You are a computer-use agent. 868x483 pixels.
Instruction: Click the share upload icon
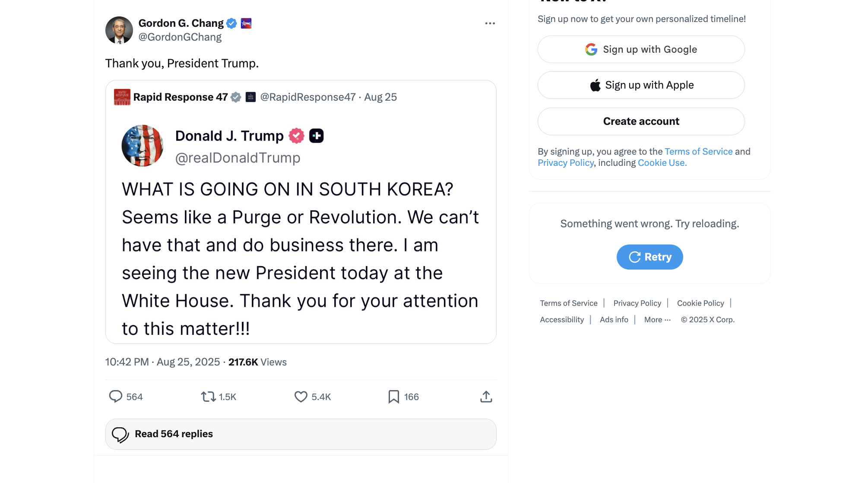pyautogui.click(x=486, y=397)
